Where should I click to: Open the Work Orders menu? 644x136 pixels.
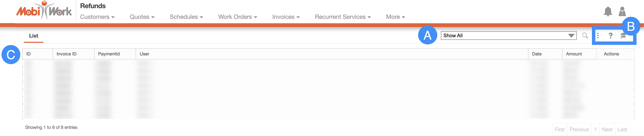237,17
